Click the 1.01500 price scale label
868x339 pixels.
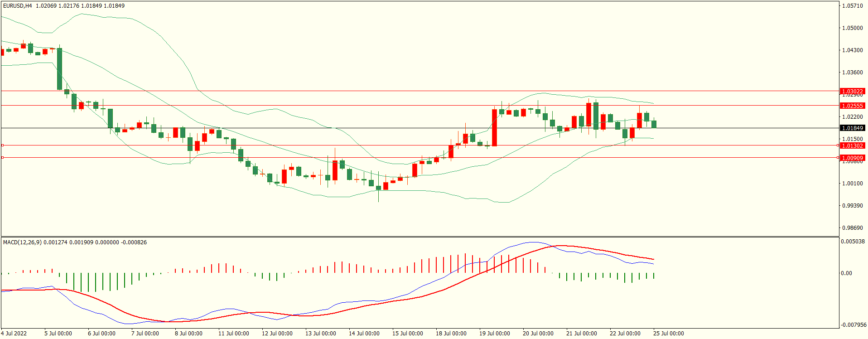coord(852,139)
